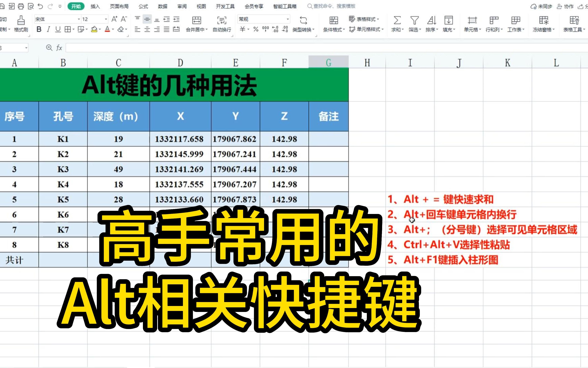Click the fx insert function icon
Viewport: 588px width, 368px height.
point(59,48)
